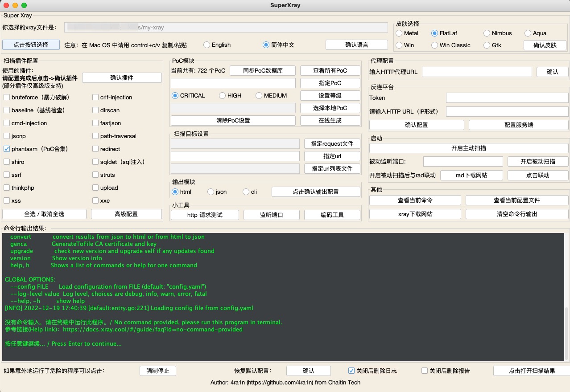
Task: Tick the crlf-injection checkbox
Action: click(x=95, y=97)
